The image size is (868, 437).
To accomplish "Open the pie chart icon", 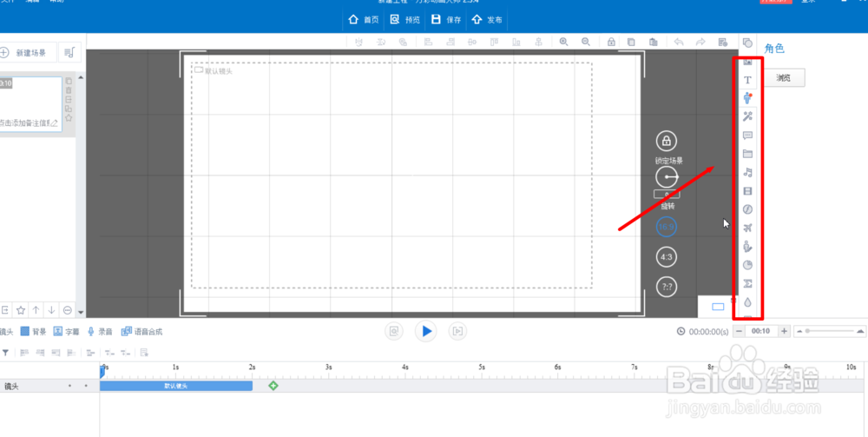I will (747, 265).
